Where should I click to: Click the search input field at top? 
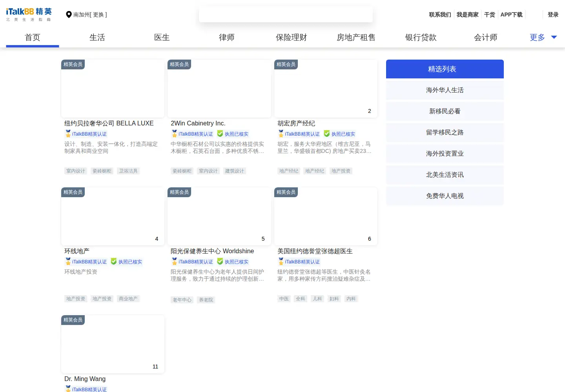coord(286,15)
